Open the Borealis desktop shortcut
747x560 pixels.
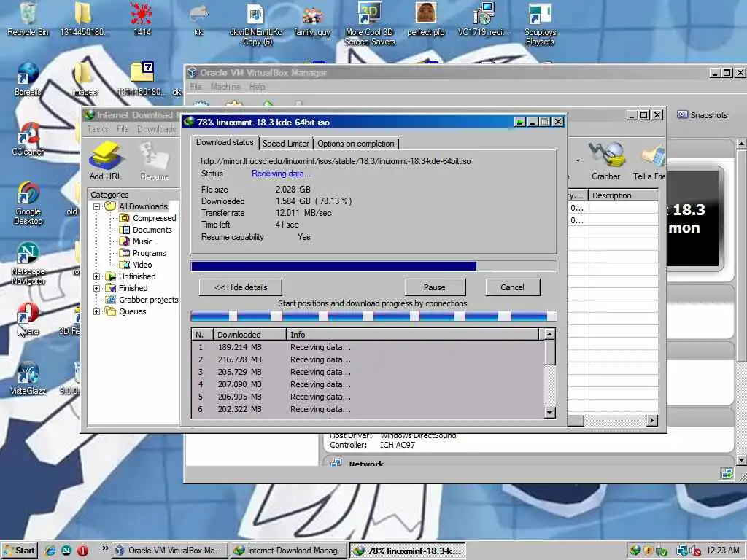pyautogui.click(x=28, y=79)
